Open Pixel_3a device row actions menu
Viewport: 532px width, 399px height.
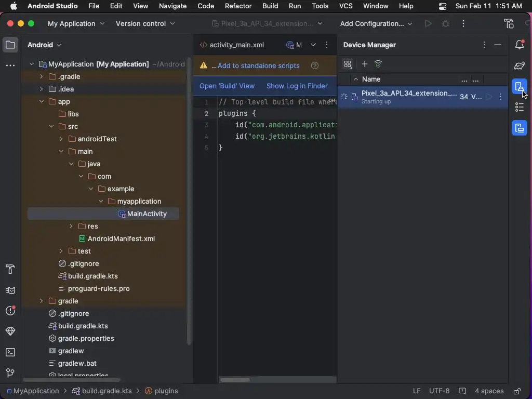pos(500,97)
